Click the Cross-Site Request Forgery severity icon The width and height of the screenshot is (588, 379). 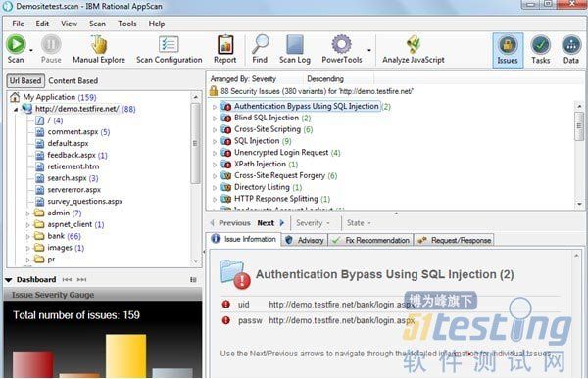(226, 175)
